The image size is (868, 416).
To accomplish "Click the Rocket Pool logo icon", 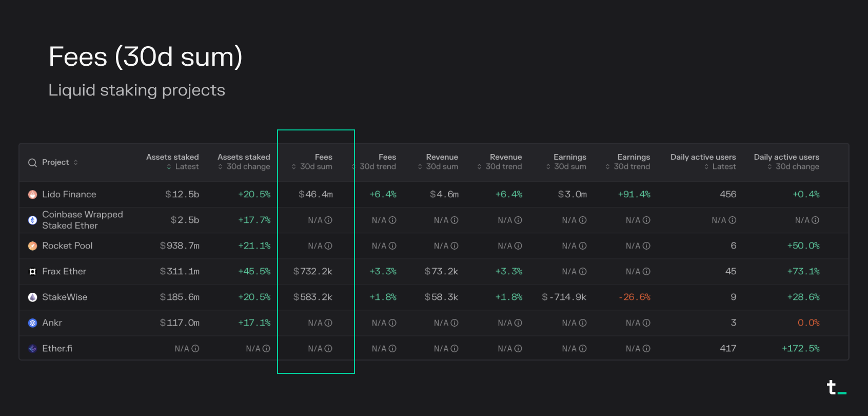I will click(x=32, y=246).
